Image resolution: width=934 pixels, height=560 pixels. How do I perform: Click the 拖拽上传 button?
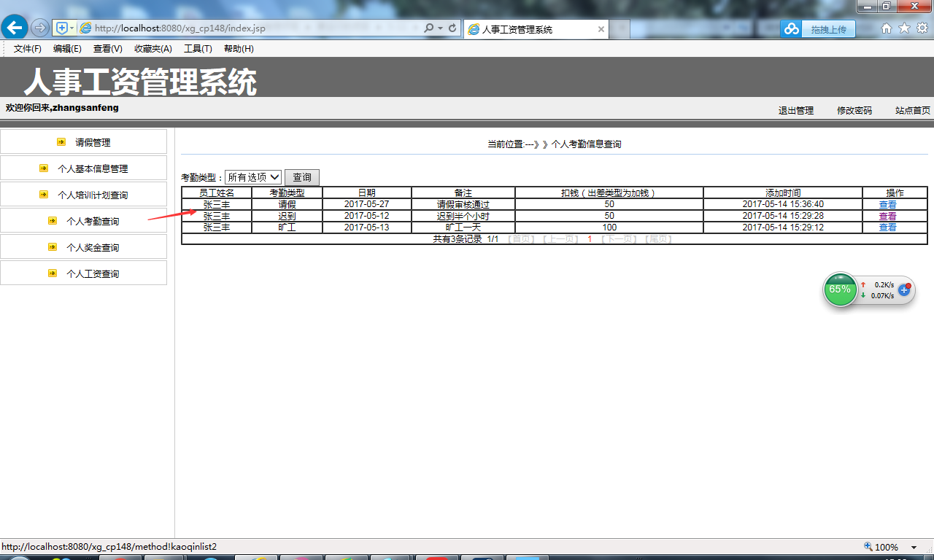click(x=828, y=29)
